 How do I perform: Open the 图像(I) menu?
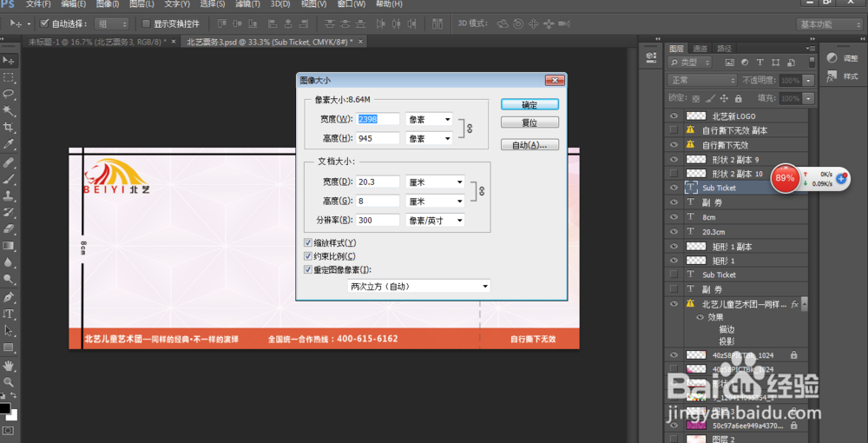[x=108, y=4]
